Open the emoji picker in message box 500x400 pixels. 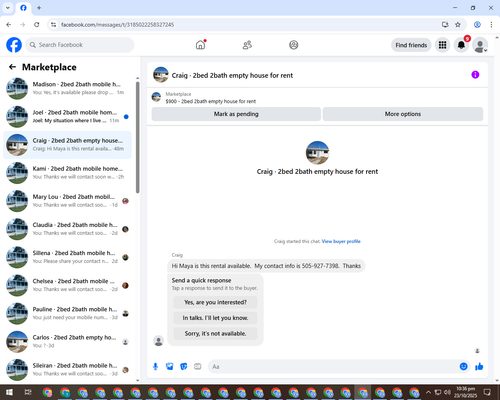pyautogui.click(x=463, y=367)
